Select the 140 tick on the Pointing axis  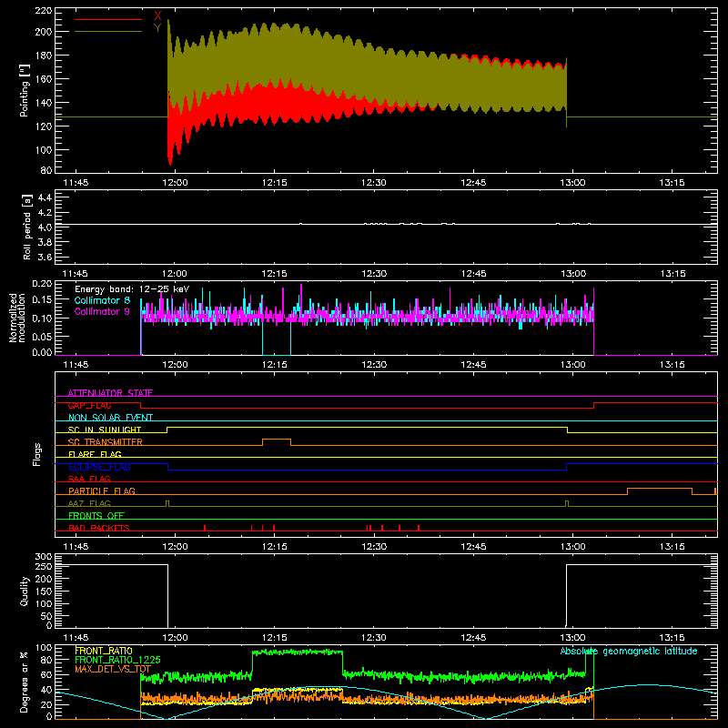click(x=44, y=103)
